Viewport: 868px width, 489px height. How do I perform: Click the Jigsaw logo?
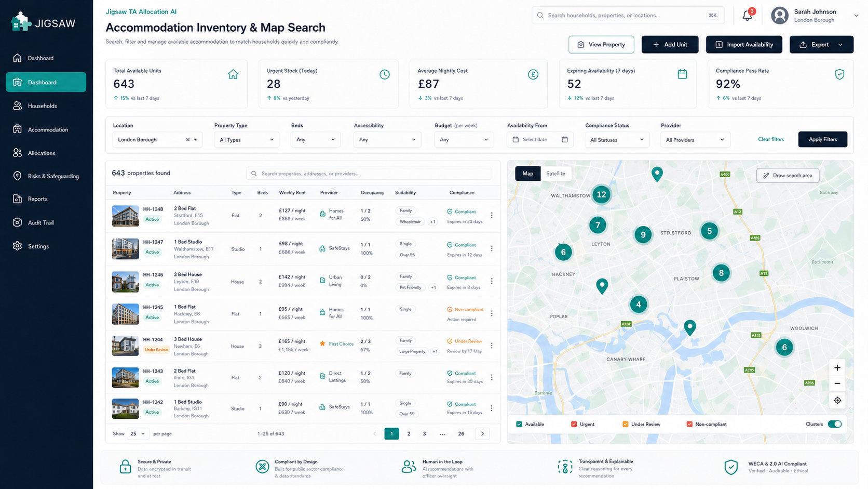pyautogui.click(x=43, y=22)
